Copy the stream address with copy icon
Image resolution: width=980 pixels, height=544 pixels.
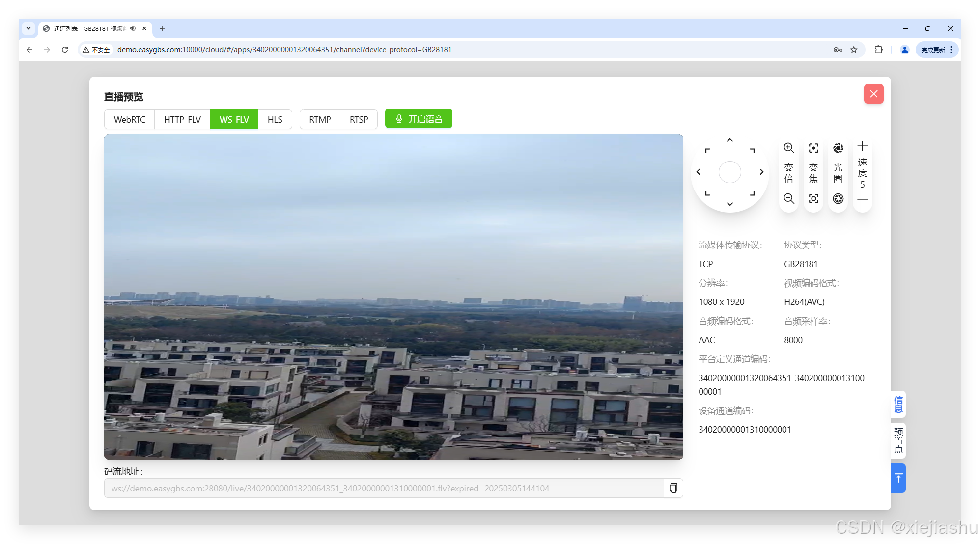pos(673,488)
